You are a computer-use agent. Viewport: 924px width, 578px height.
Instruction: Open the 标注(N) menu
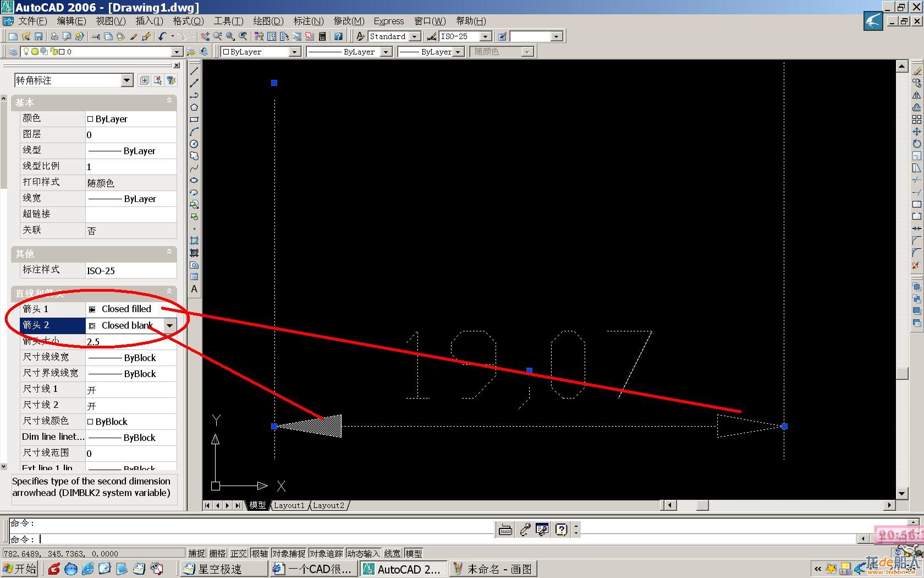[x=308, y=21]
